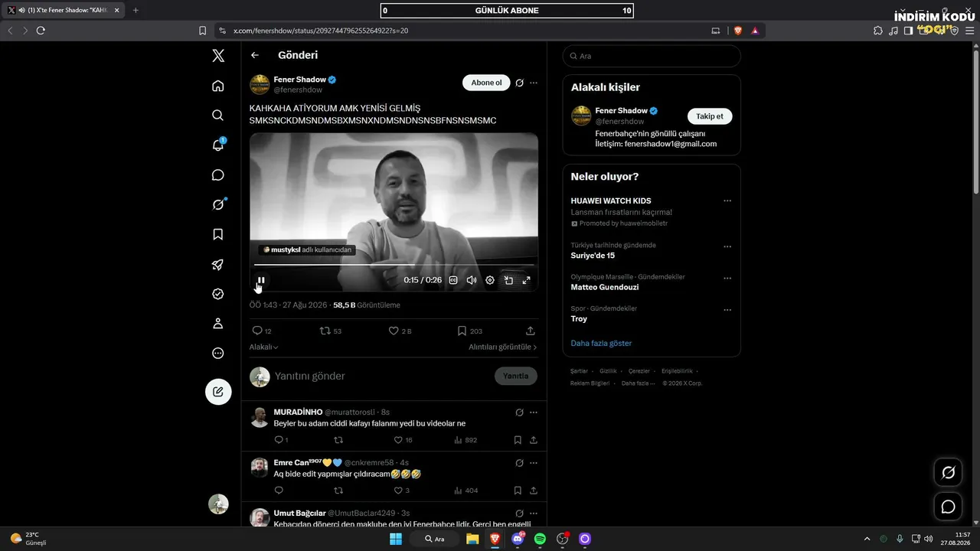The image size is (980, 551).
Task: Open the verified checkmark sidebar icon
Action: point(218,294)
